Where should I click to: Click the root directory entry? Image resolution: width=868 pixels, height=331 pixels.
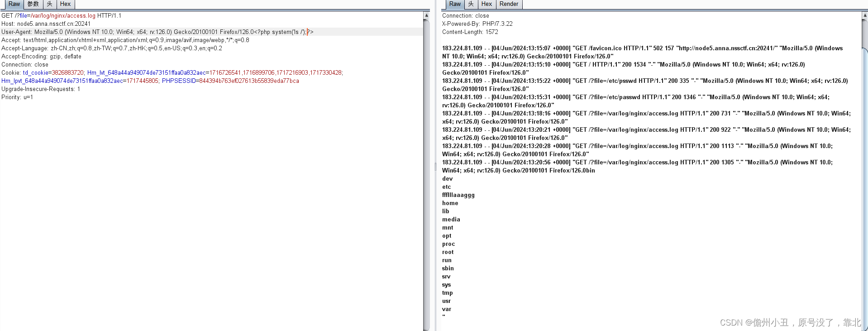448,252
